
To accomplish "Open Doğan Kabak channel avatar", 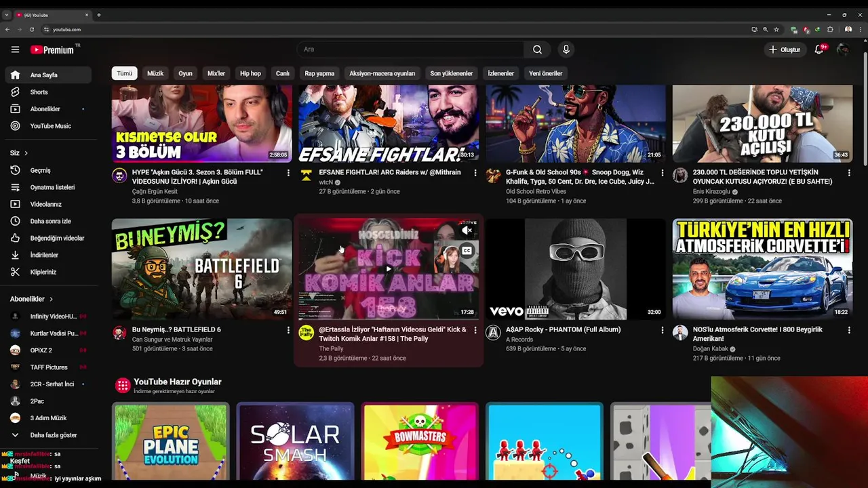I will pos(680,333).
